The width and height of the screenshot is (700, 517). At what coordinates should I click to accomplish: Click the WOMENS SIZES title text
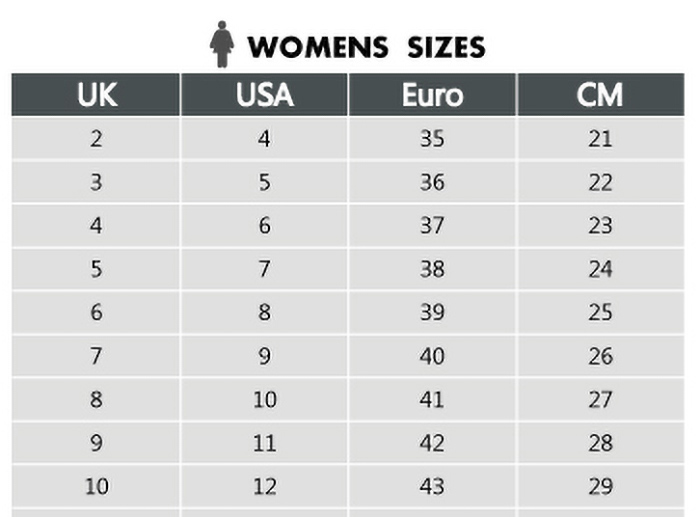coord(367,47)
